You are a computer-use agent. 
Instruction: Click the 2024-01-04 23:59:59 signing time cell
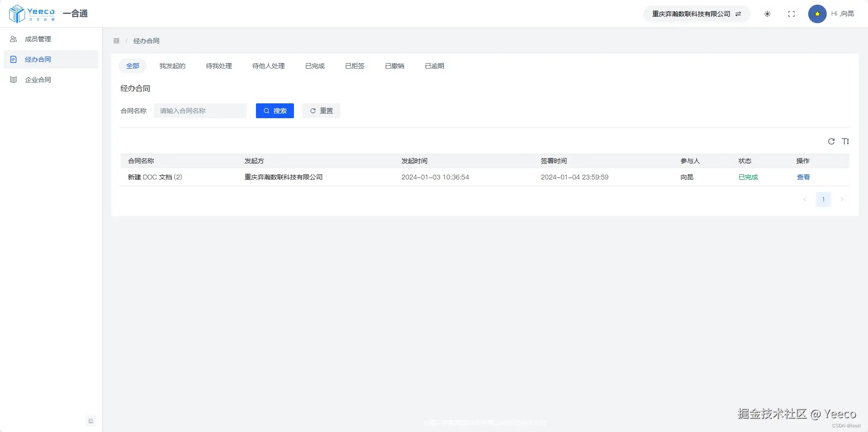pos(574,177)
